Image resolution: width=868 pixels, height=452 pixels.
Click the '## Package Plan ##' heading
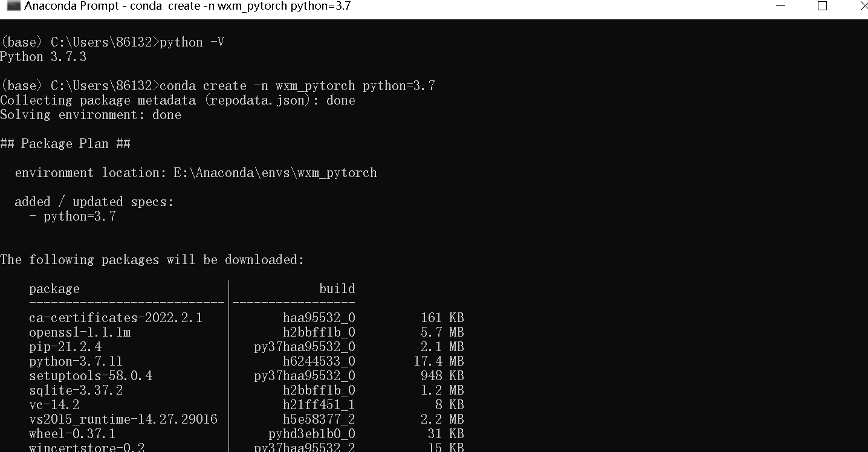(x=65, y=144)
